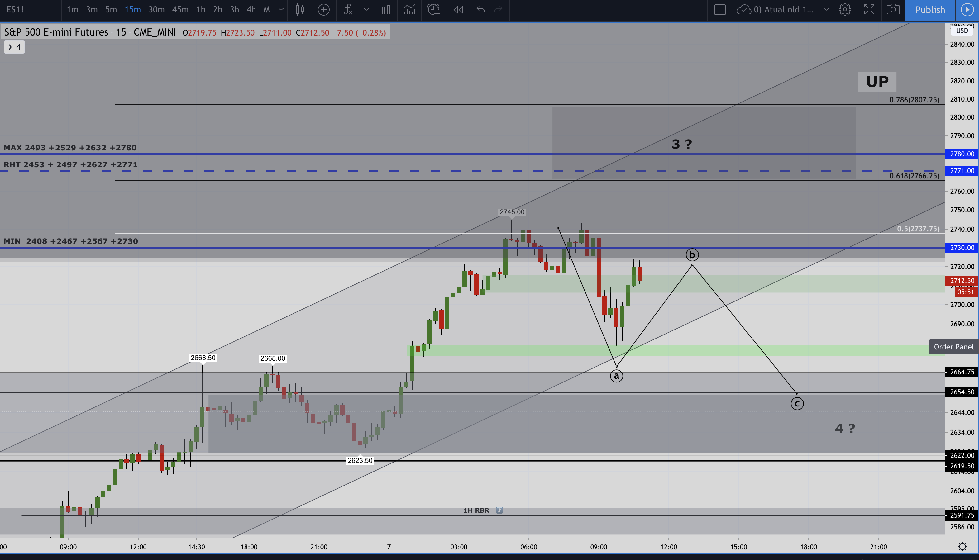Take a chart snapshot with the camera icon
Viewport: 979px width, 560px height.
point(893,10)
